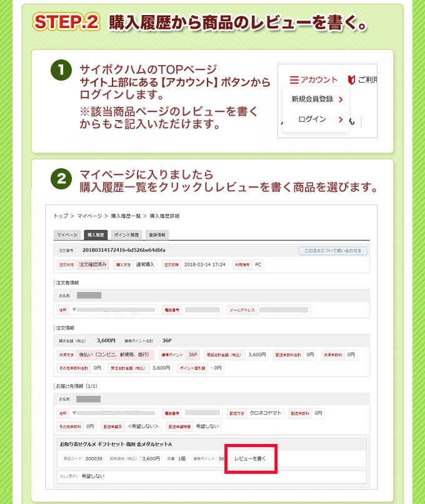Viewport: 425px width, 504px height.
Task: Click the レビューを書く button
Action: (250, 458)
